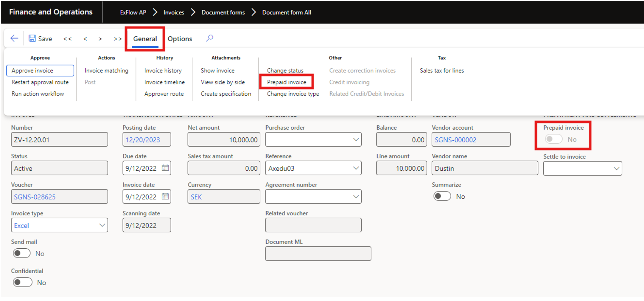Image resolution: width=644 pixels, height=301 pixels.
Task: Open Invoice date calendar picker icon
Action: pyautogui.click(x=165, y=197)
